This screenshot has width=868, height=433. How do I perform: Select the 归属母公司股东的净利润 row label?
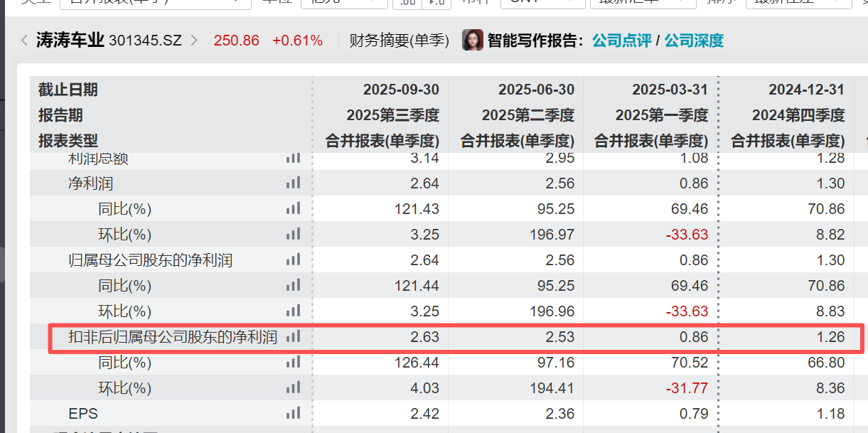150,260
